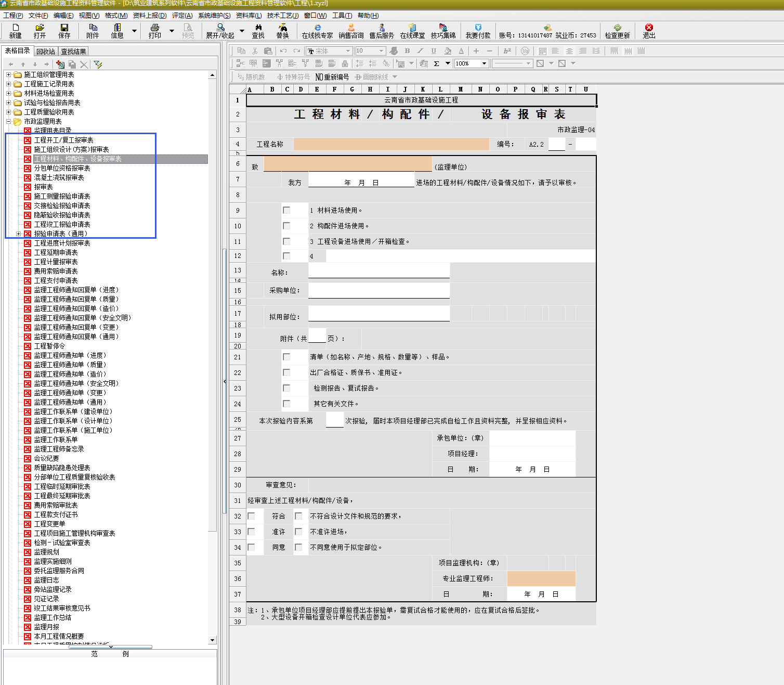Expand the 报验申请表(通用) node
Image resolution: width=784 pixels, height=685 pixels.
tap(18, 234)
